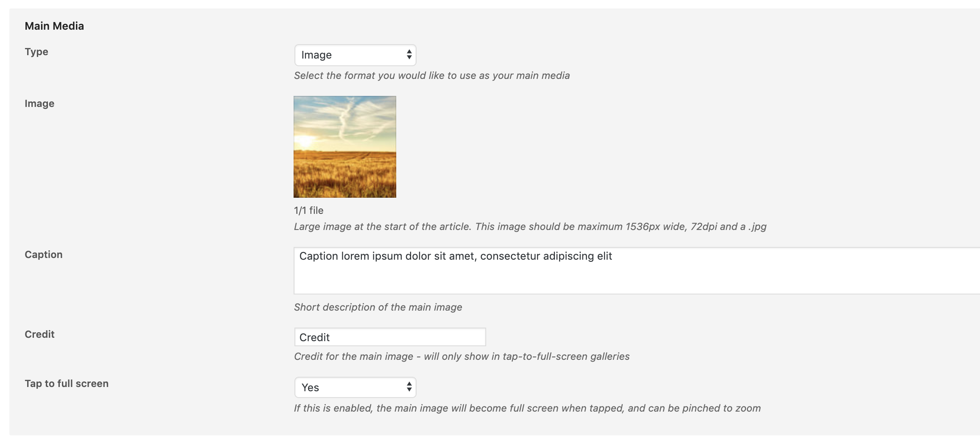Click the 'If this is enabled' description text
Screen dimensions: 980x443
[x=527, y=408]
